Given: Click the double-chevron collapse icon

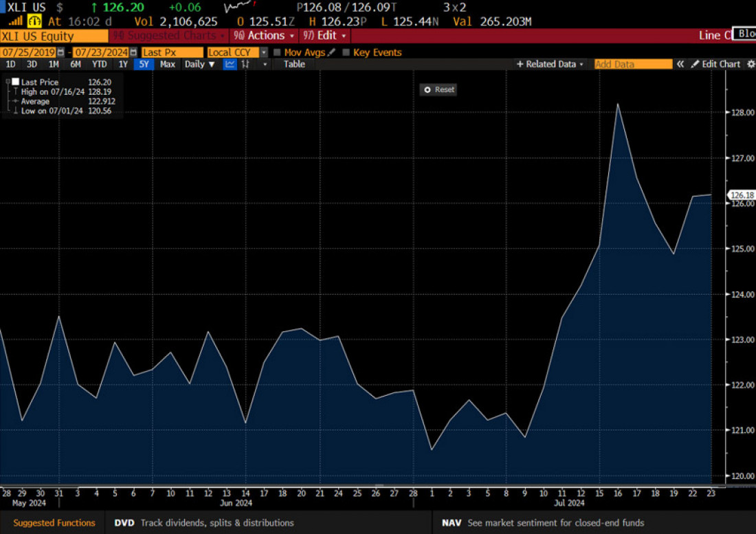Looking at the screenshot, I should tap(680, 64).
